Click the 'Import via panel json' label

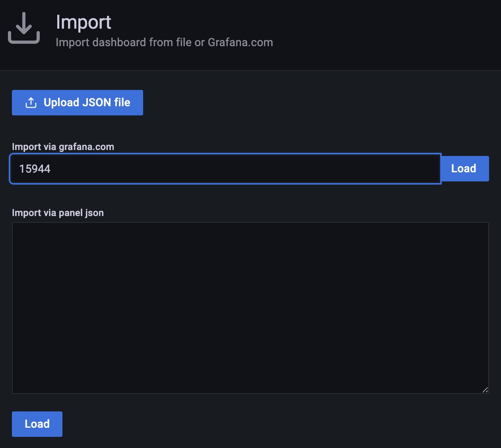[x=58, y=213]
